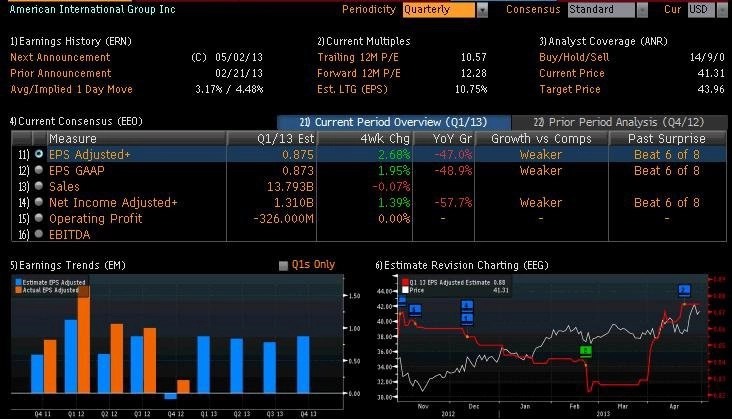Screen dimensions: 732x419
Task: Switch to Prior Period Analysis (Q4/12) tab
Action: (x=619, y=122)
